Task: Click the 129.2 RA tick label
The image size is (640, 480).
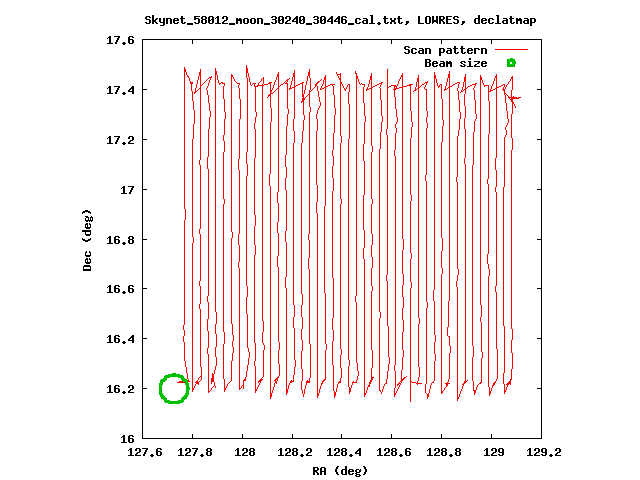Action: click(544, 452)
